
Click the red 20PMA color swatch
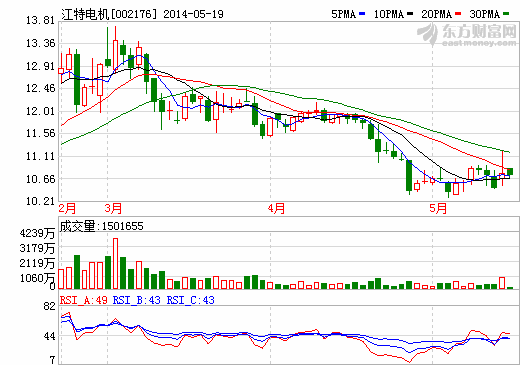(x=458, y=14)
